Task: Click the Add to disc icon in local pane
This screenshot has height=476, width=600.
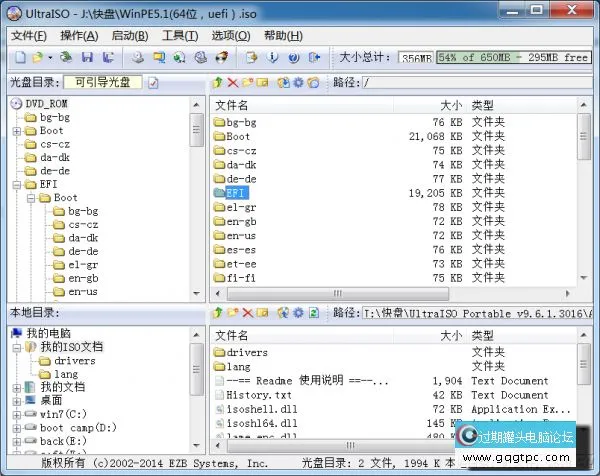Action: 283,313
